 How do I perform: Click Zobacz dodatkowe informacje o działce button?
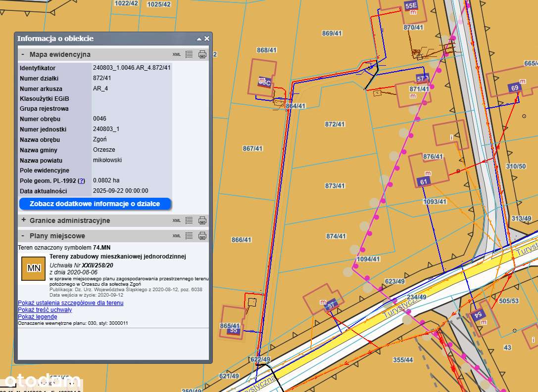point(95,204)
